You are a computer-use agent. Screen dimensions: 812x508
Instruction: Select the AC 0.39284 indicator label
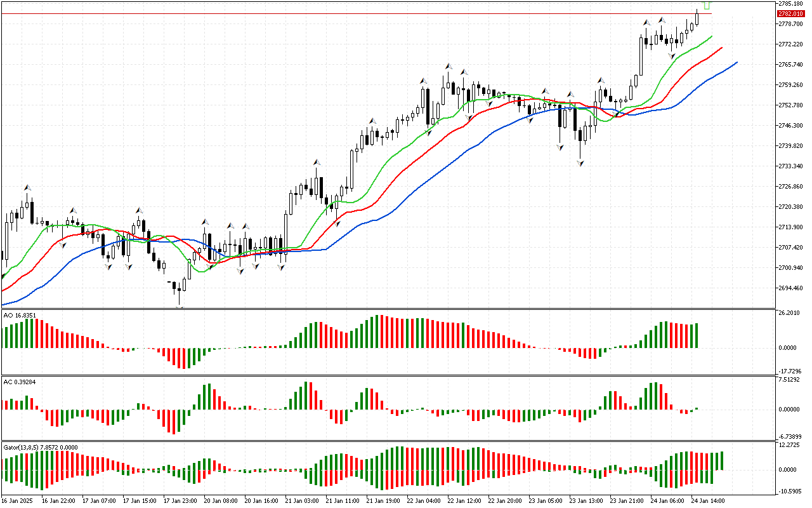[20, 382]
